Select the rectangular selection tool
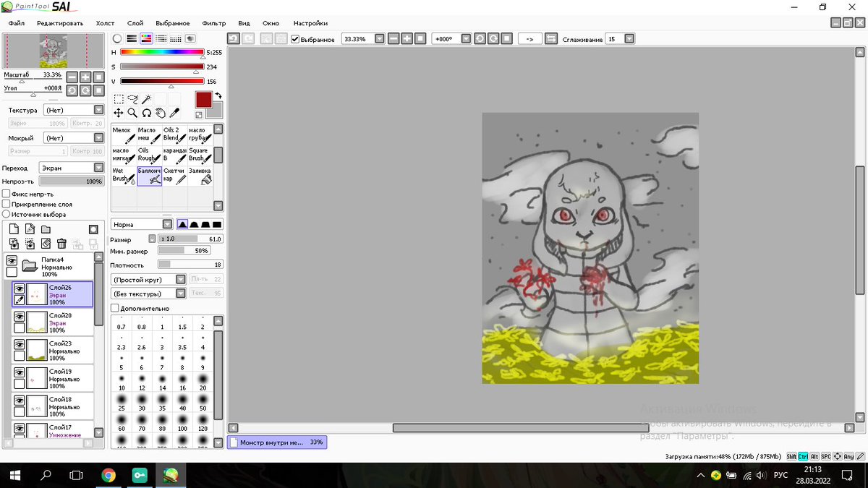 [119, 98]
